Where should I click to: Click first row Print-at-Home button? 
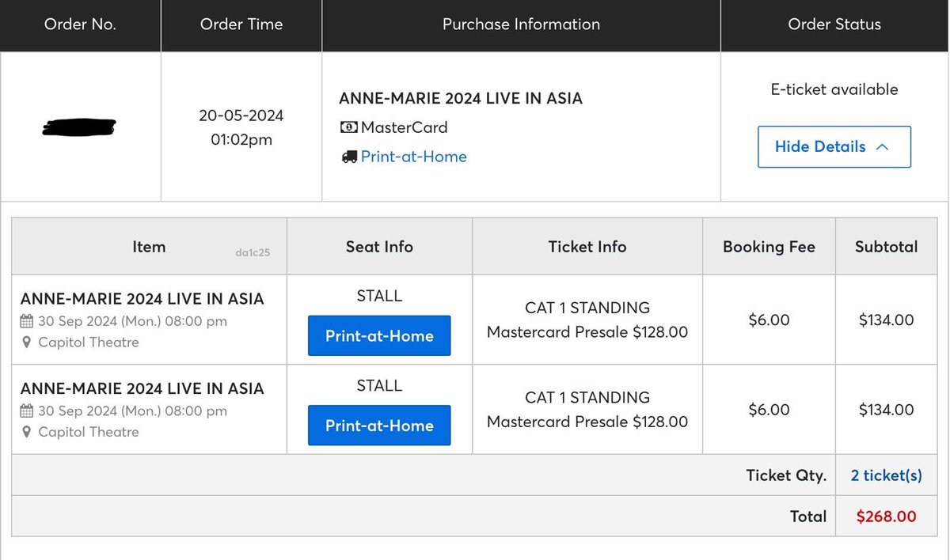click(x=379, y=335)
